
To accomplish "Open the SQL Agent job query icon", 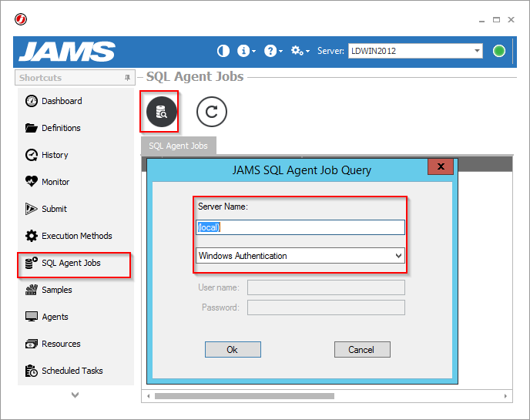I will click(161, 112).
